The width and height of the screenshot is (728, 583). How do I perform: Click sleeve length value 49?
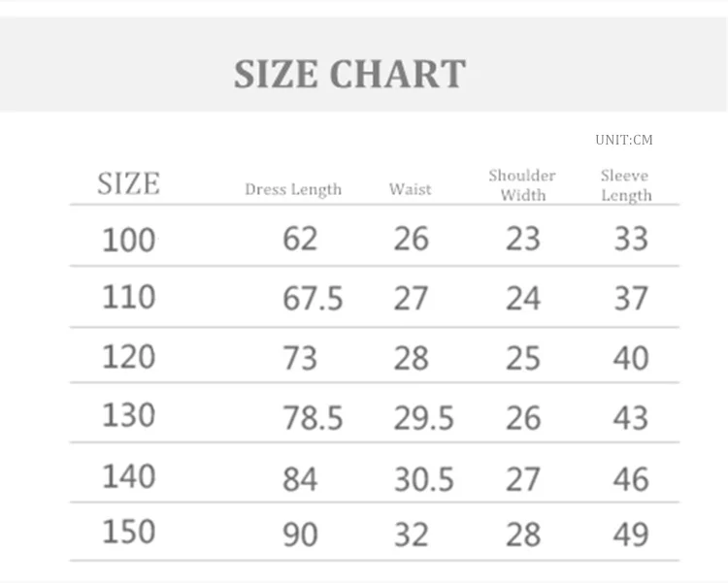coord(631,534)
